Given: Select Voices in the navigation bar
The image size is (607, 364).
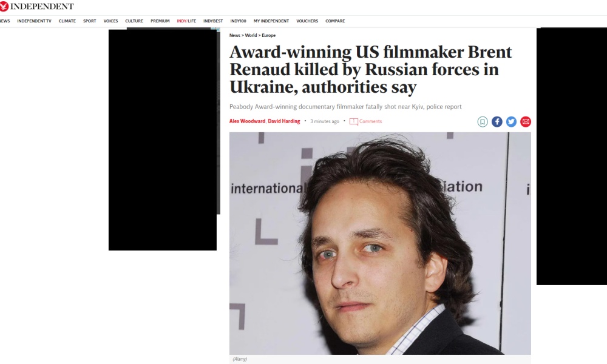Looking at the screenshot, I should click(x=110, y=21).
